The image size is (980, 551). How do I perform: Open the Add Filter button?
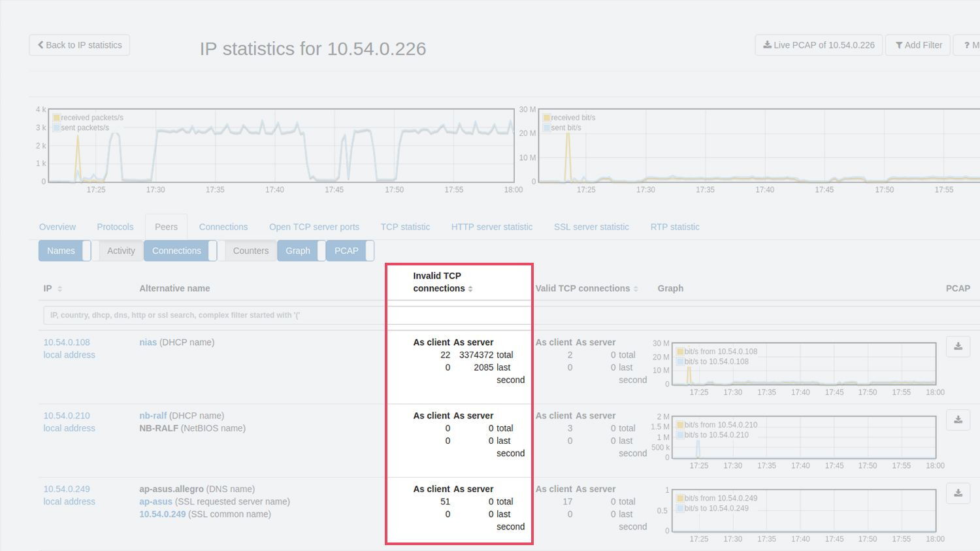[918, 45]
